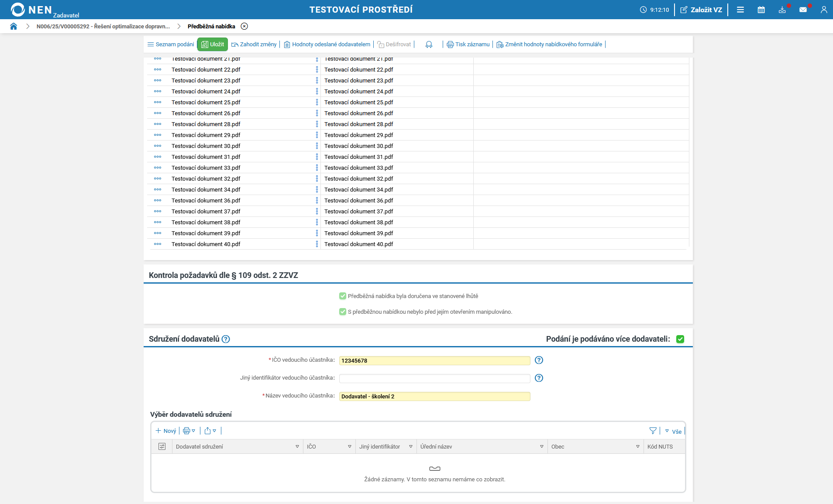Open the user profile icon
This screenshot has width=833, height=504.
pos(823,10)
